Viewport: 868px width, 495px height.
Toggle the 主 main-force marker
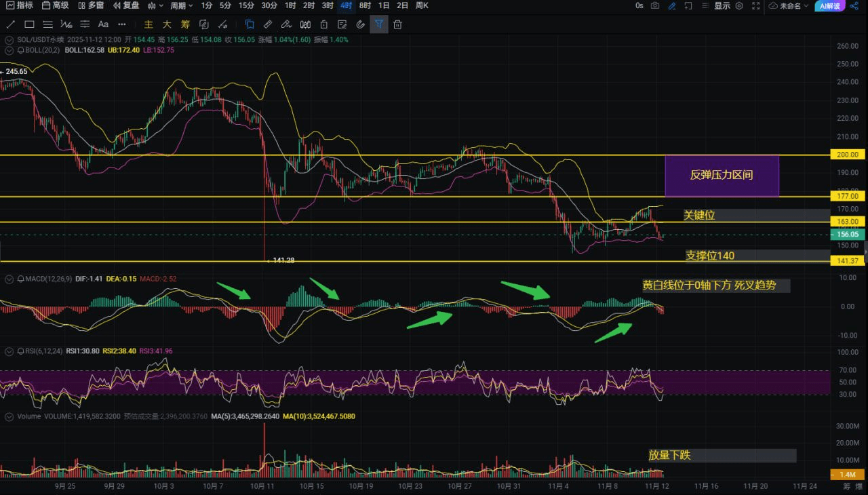[149, 24]
